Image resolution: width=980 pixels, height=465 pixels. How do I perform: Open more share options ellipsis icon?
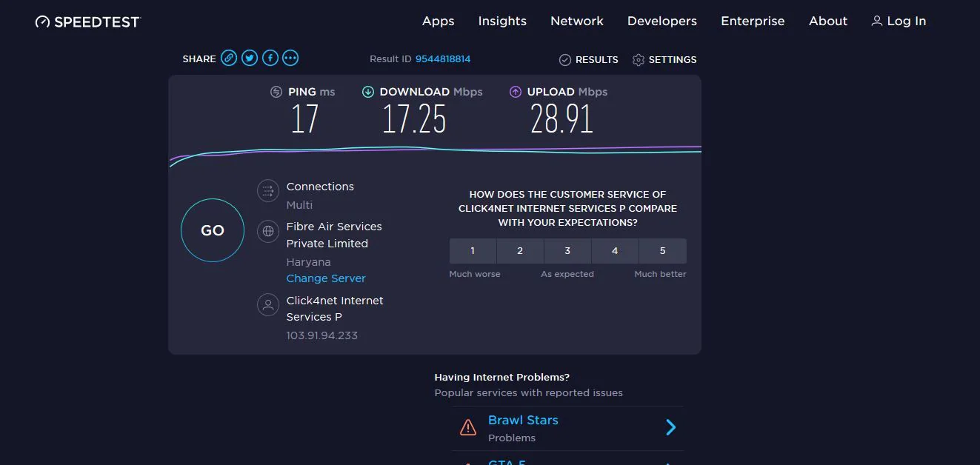290,58
